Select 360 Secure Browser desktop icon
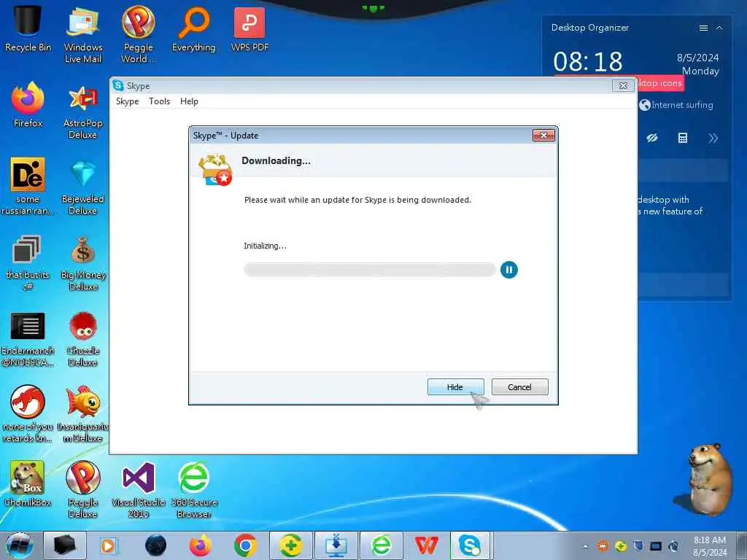Image resolution: width=747 pixels, height=560 pixels. pyautogui.click(x=193, y=489)
